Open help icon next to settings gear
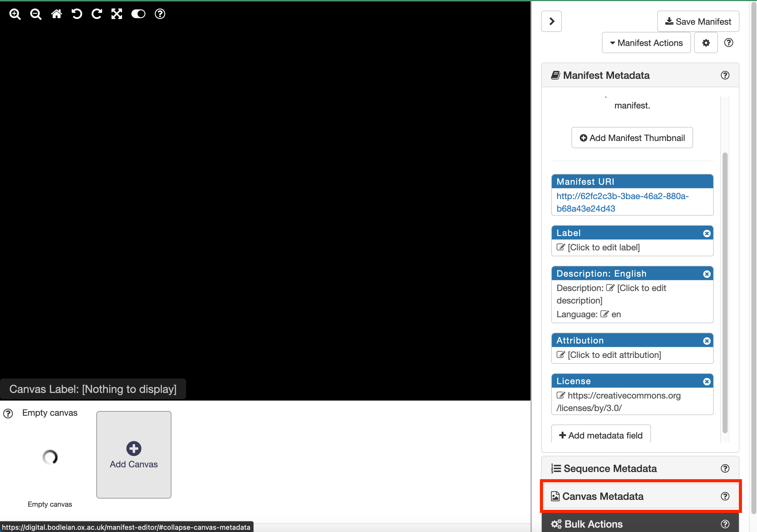The height and width of the screenshot is (532, 757). click(x=728, y=43)
